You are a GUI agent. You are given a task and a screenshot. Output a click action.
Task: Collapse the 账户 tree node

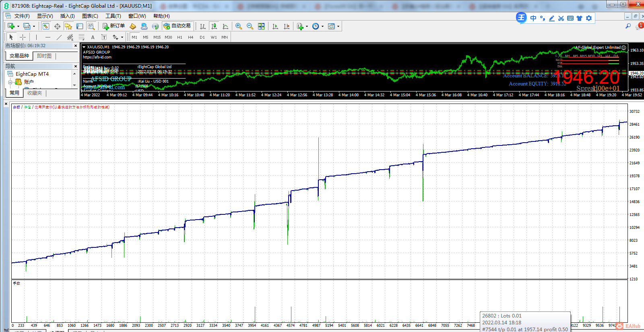(10, 82)
